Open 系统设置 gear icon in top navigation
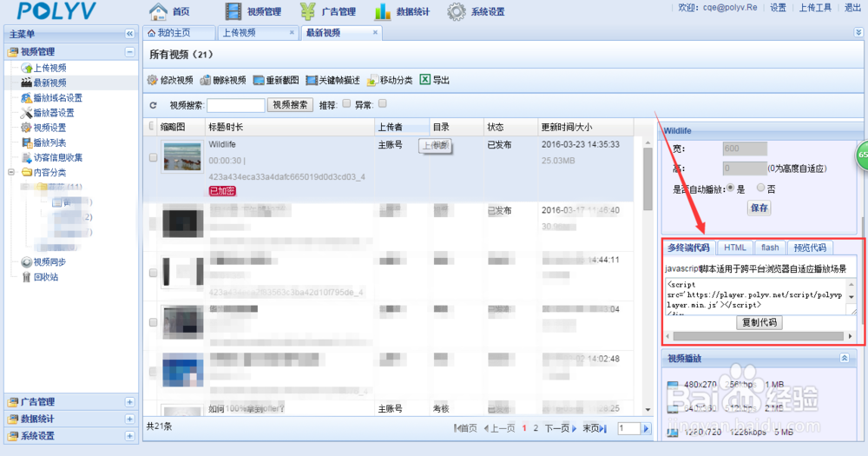The height and width of the screenshot is (456, 868). click(457, 11)
